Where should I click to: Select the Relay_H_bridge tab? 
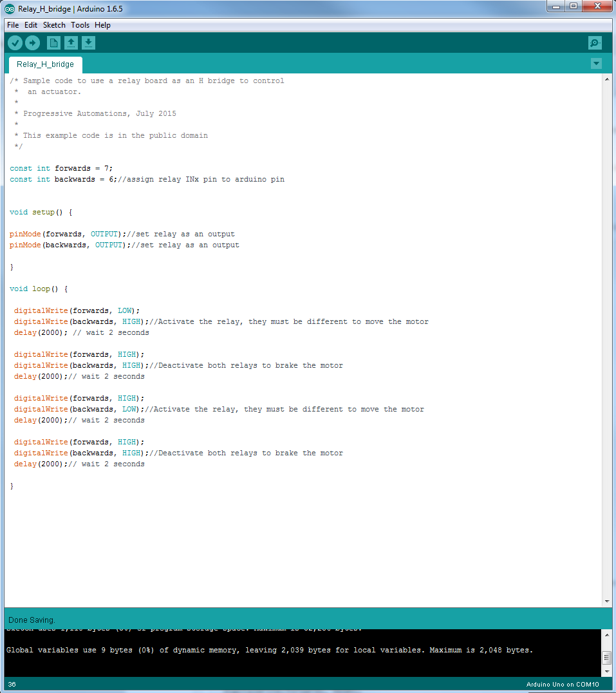click(46, 64)
